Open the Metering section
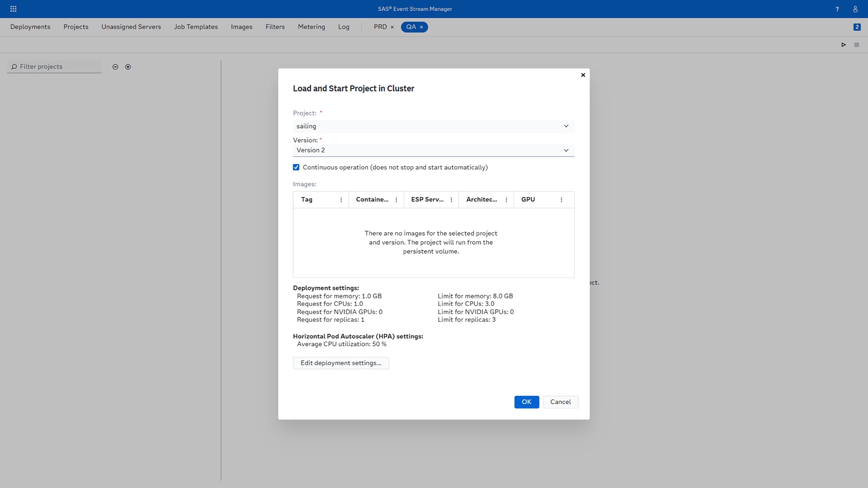Image resolution: width=868 pixels, height=488 pixels. click(311, 26)
